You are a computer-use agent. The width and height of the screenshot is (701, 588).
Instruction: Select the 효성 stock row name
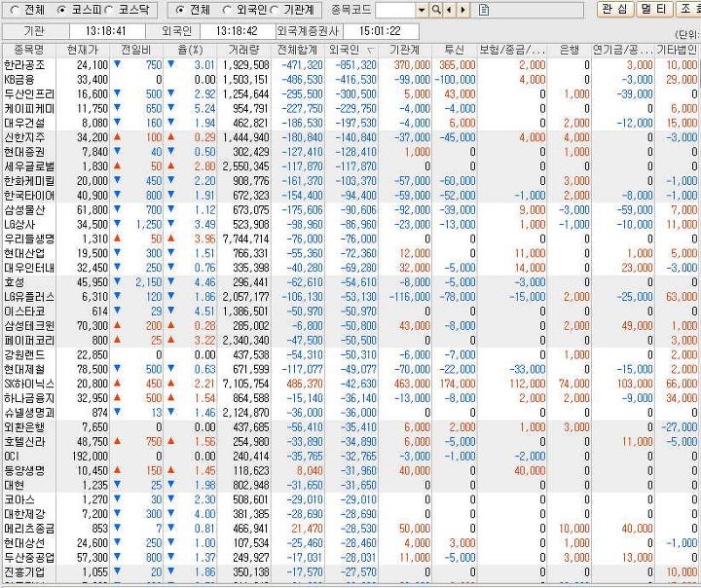(15, 282)
